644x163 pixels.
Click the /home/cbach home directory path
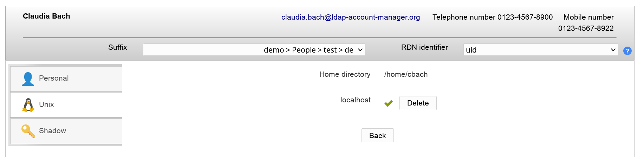click(x=406, y=74)
